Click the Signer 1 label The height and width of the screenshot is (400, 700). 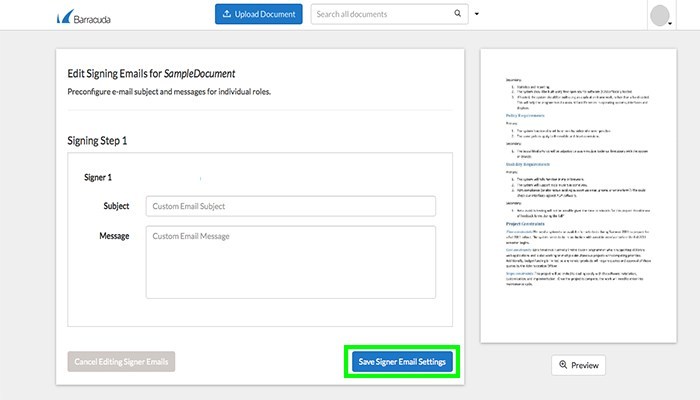(x=96, y=177)
